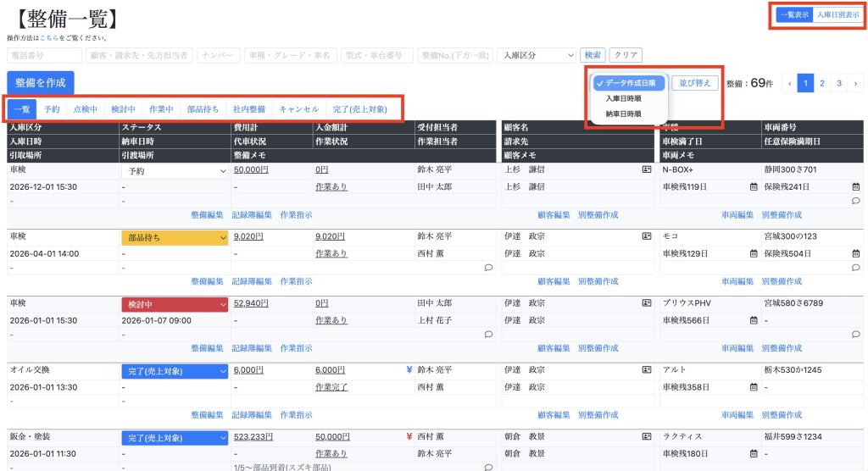Screen dimensions: 868x471
Task: Go to page 2 of results
Action: [x=821, y=83]
